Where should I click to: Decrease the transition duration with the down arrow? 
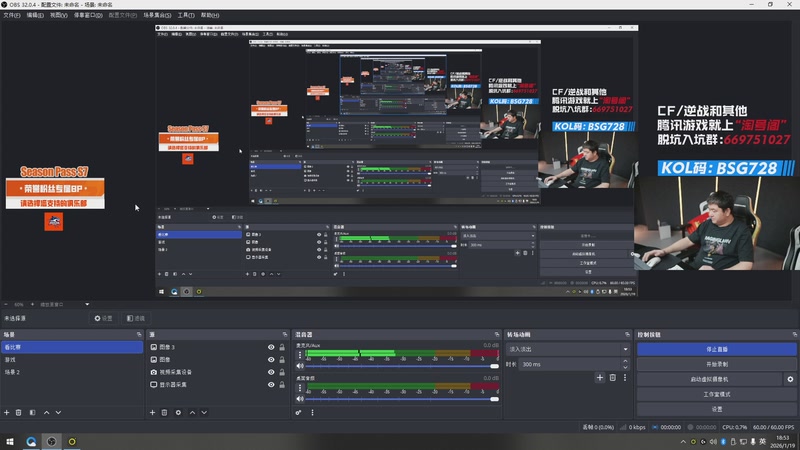click(x=625, y=367)
